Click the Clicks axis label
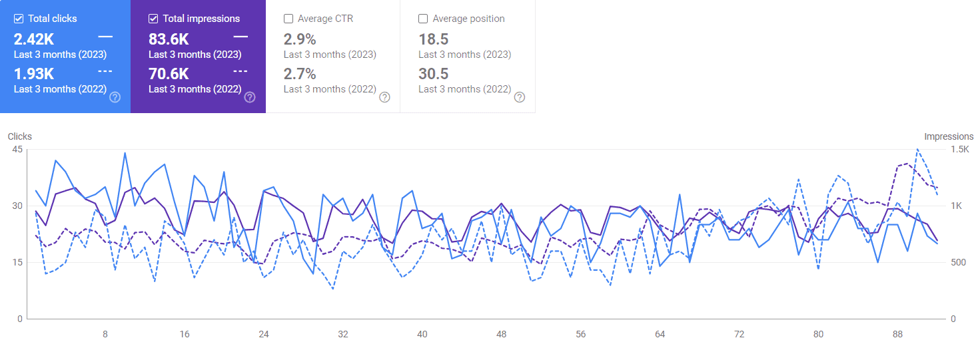 click(x=20, y=136)
